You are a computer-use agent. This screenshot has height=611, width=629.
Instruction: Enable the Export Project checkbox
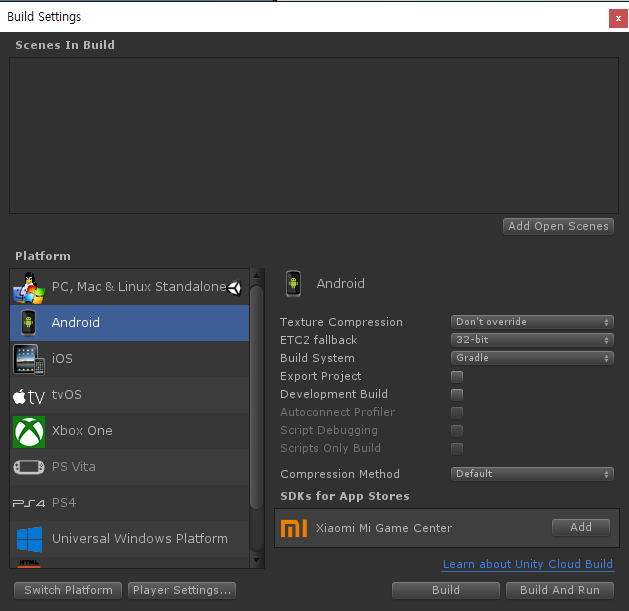(457, 377)
